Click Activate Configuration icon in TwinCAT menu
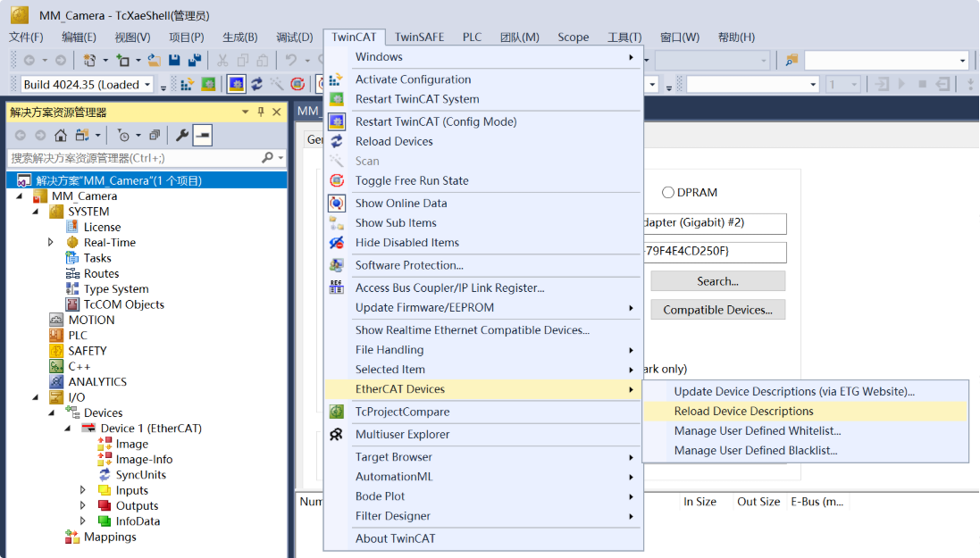Screen dimensions: 980x558 (x=336, y=79)
